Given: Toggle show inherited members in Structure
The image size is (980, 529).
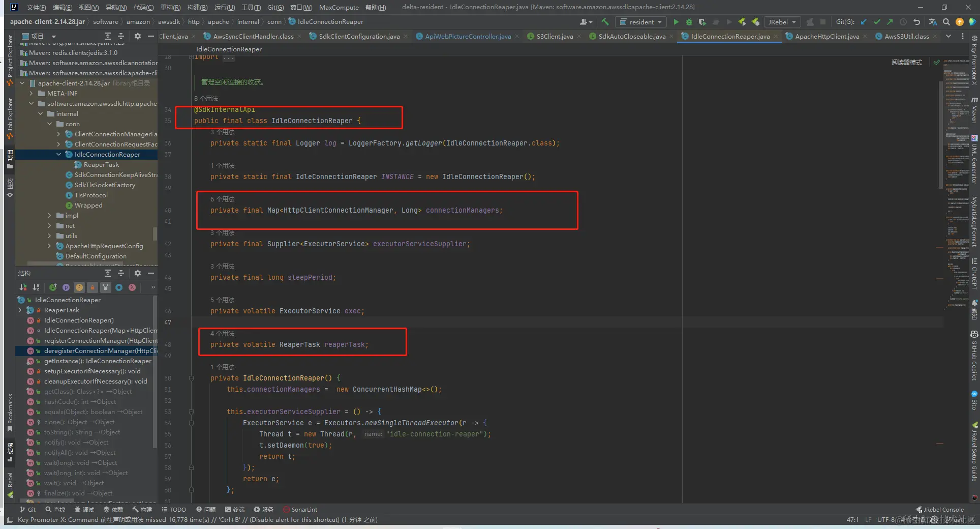Looking at the screenshot, I should 53,287.
